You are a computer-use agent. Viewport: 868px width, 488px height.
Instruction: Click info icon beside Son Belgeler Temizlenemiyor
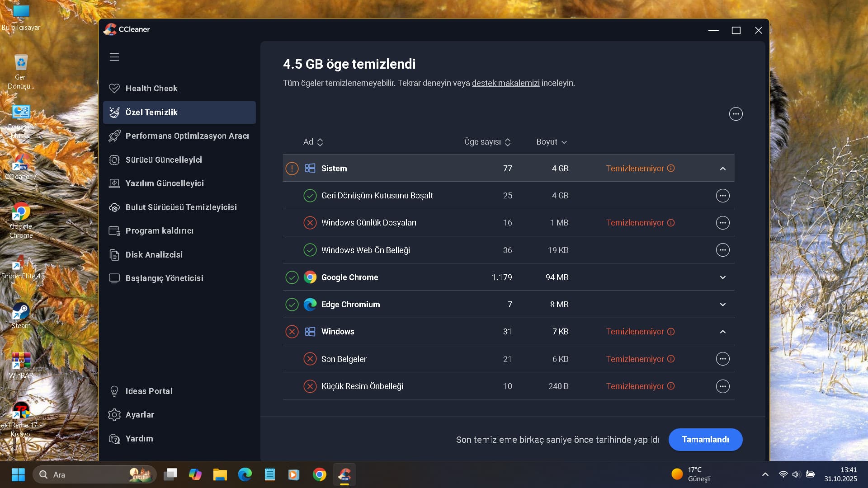[671, 359]
